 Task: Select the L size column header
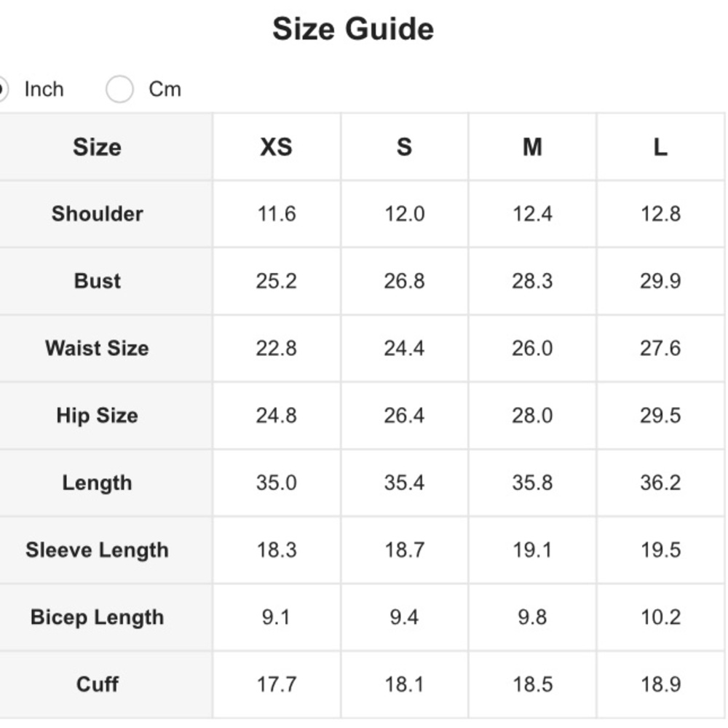(660, 147)
